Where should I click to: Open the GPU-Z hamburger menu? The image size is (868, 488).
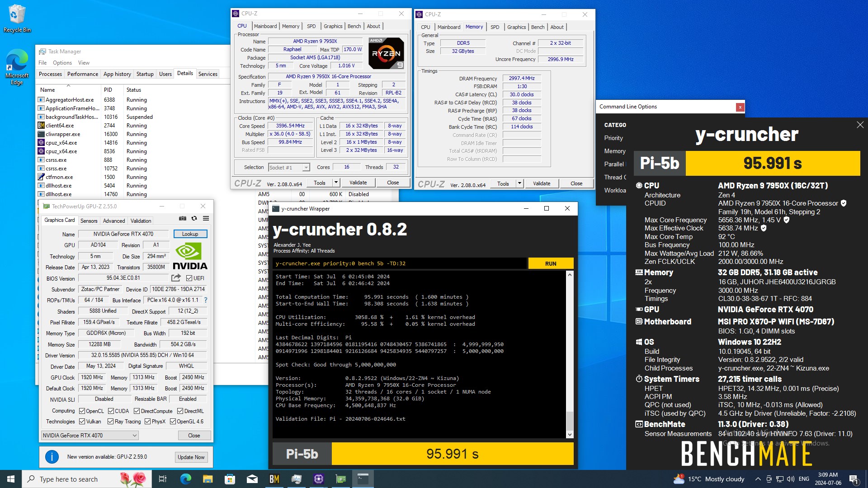point(206,218)
